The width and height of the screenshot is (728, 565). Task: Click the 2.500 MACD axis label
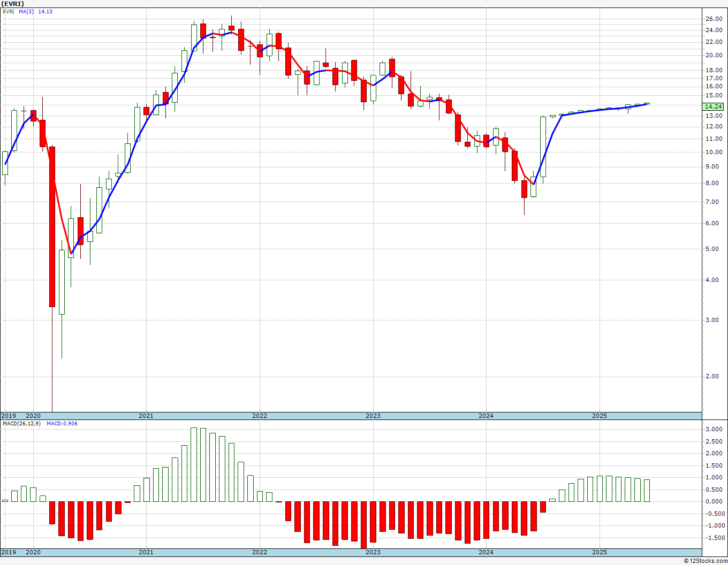click(x=714, y=441)
